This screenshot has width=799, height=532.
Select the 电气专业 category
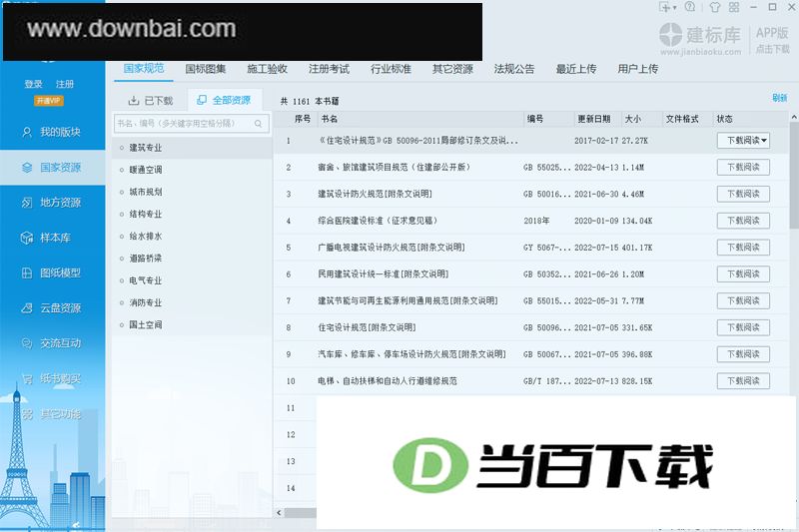coord(192,280)
